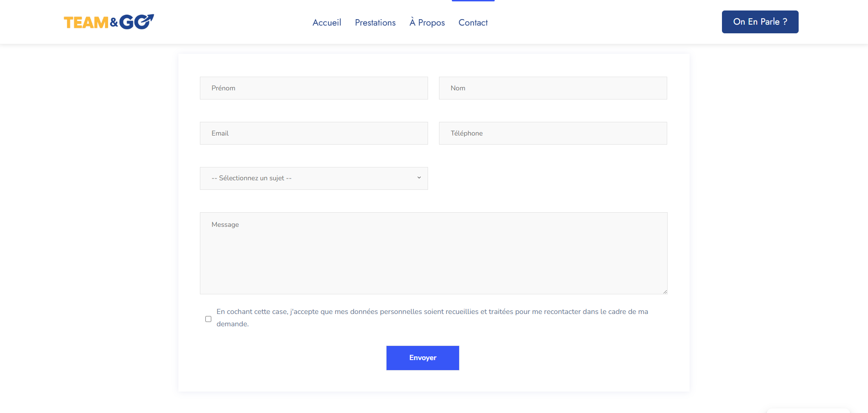Click into the Téléphone field
This screenshot has width=868, height=413.
[x=553, y=133]
